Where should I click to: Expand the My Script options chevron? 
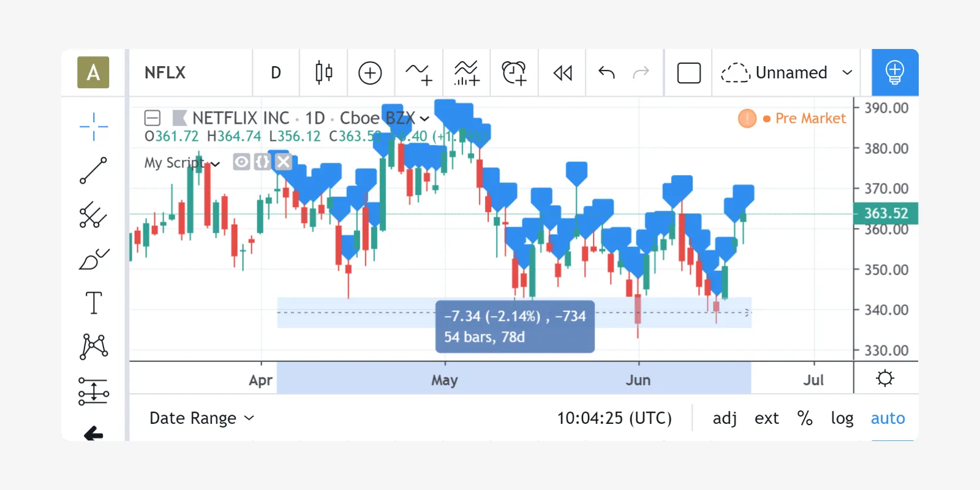[215, 164]
